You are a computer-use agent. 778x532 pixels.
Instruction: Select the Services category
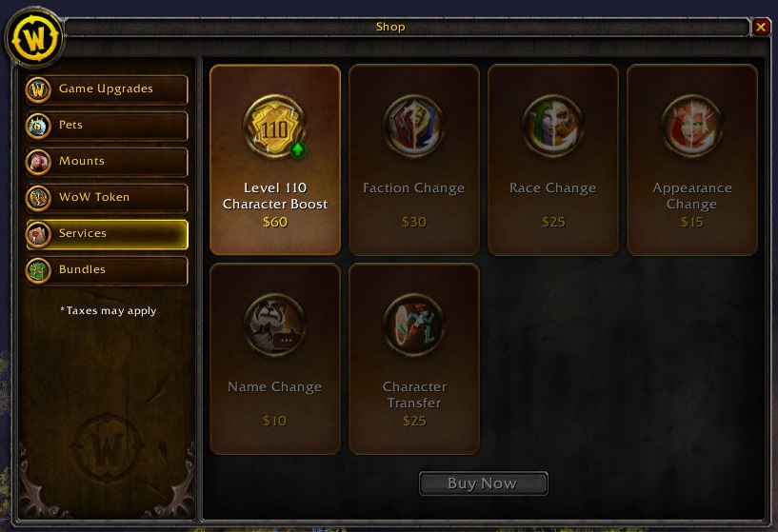point(107,234)
